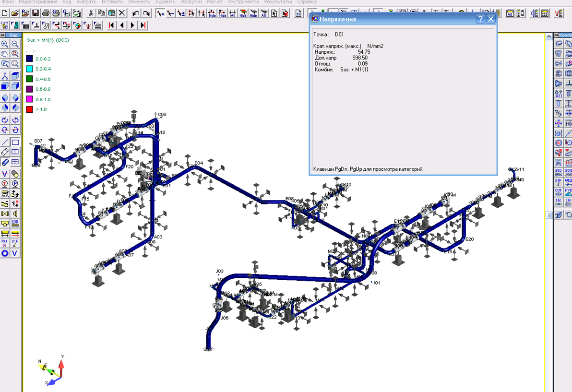Screen dimensions: 572x392
Task: Click the 598.50 allowable stress value
Action: 360,58
